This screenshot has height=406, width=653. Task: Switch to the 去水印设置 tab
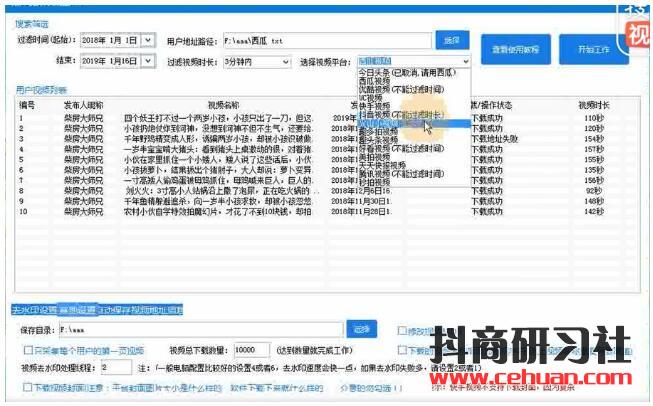(x=34, y=310)
